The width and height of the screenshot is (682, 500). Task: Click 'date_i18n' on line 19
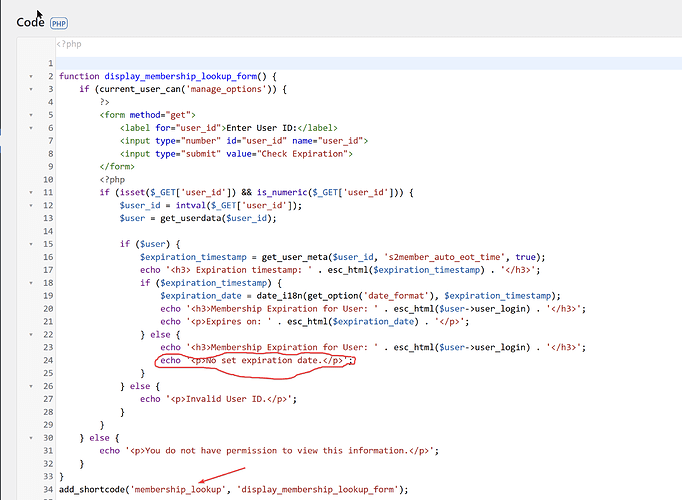(279, 296)
